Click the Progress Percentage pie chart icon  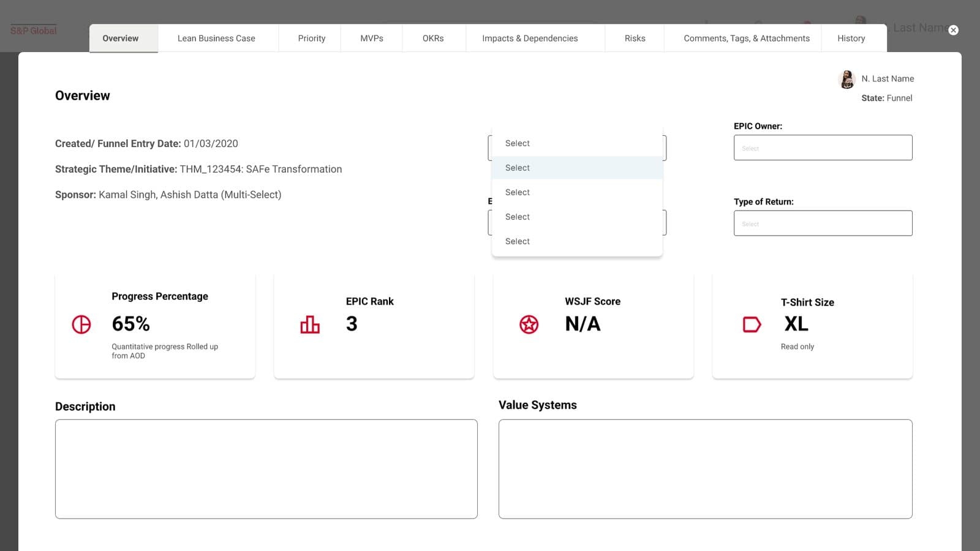(81, 324)
